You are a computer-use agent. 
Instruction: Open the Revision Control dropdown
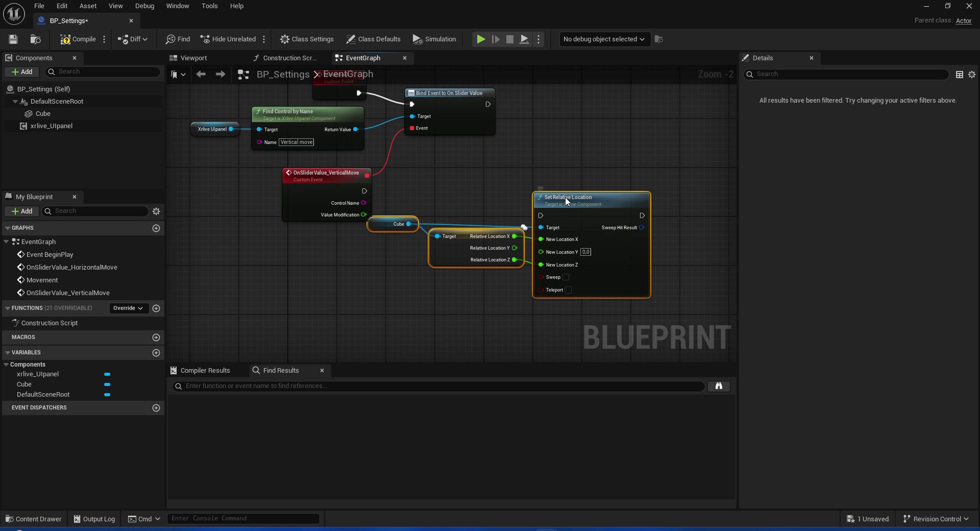(936, 519)
